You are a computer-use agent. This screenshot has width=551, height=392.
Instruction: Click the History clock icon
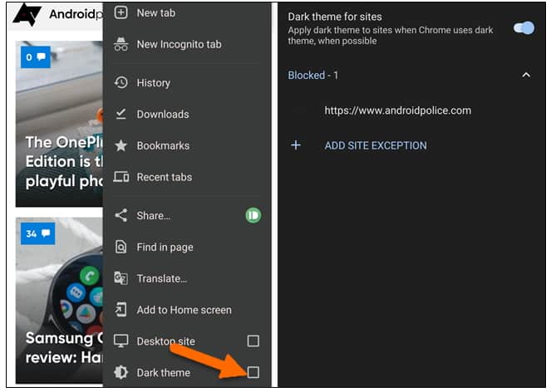pyautogui.click(x=121, y=82)
